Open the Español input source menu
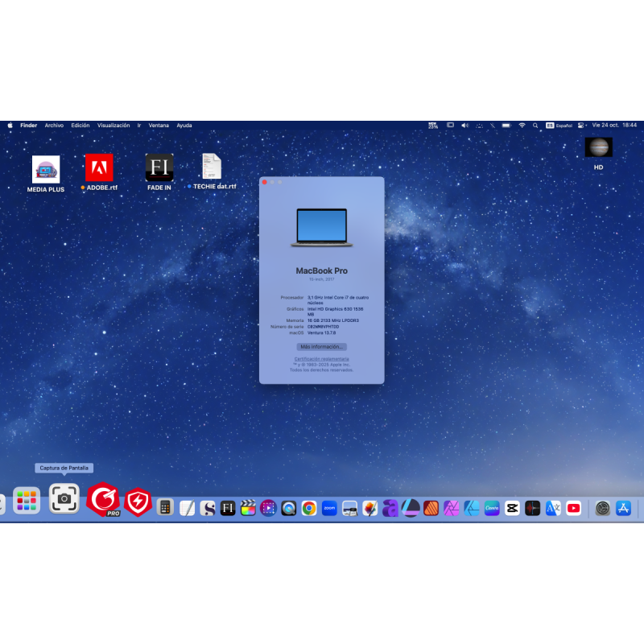Image resolution: width=644 pixels, height=644 pixels. [559, 126]
